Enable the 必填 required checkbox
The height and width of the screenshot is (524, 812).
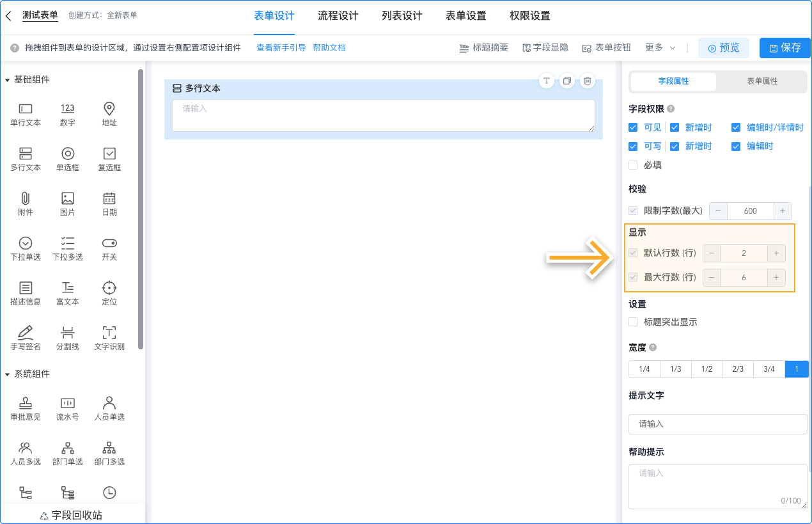pyautogui.click(x=633, y=165)
